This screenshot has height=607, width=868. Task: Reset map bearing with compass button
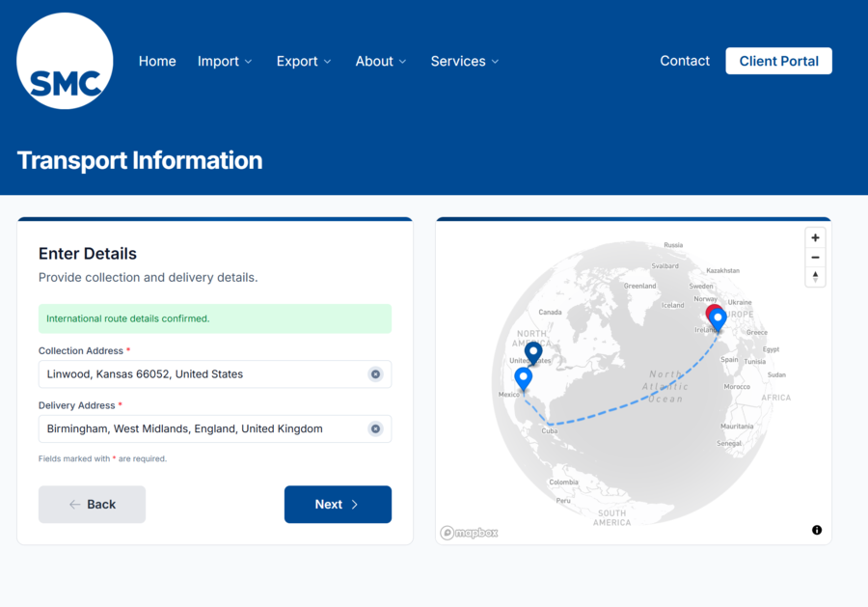tap(815, 277)
